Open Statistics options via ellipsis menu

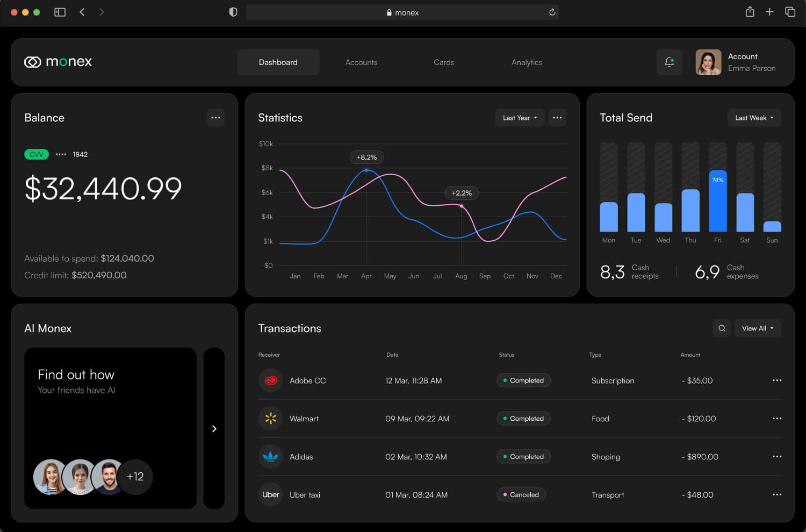pyautogui.click(x=557, y=117)
